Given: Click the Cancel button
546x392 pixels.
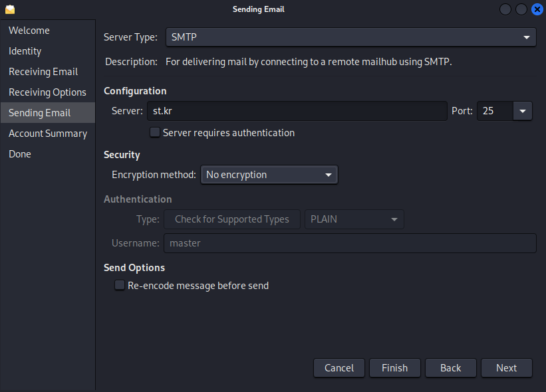Looking at the screenshot, I should click(x=339, y=368).
